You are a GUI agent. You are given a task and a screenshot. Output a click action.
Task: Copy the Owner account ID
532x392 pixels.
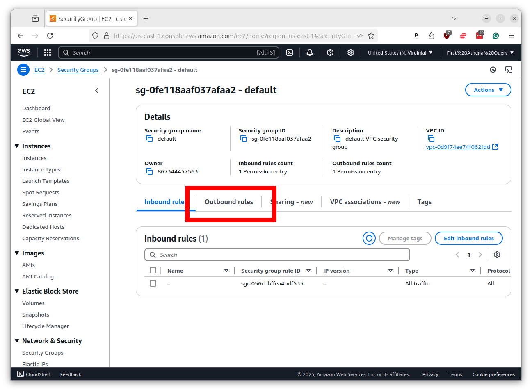(x=149, y=171)
